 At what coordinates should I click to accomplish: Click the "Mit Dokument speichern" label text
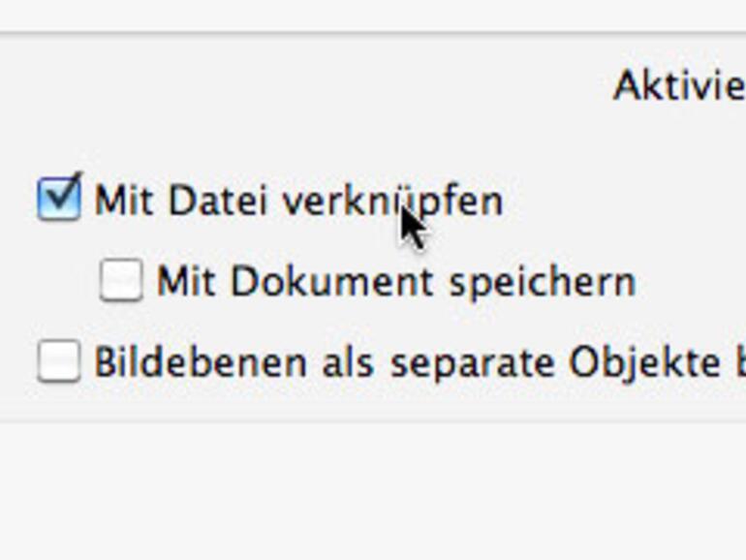(395, 281)
